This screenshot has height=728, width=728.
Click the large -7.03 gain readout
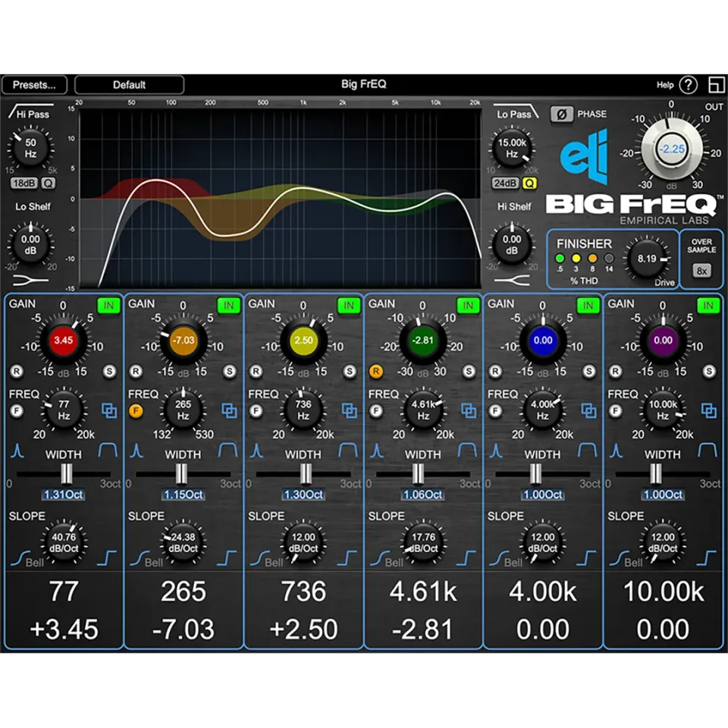click(184, 629)
